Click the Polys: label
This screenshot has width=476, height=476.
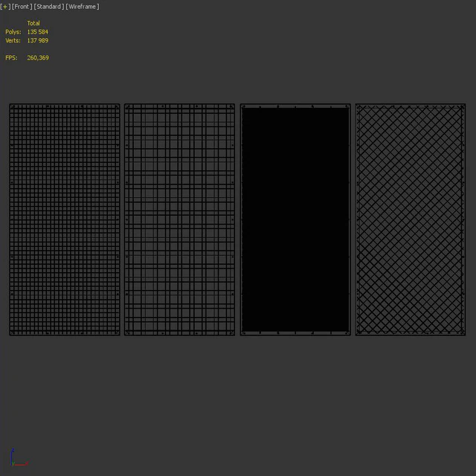pos(13,32)
